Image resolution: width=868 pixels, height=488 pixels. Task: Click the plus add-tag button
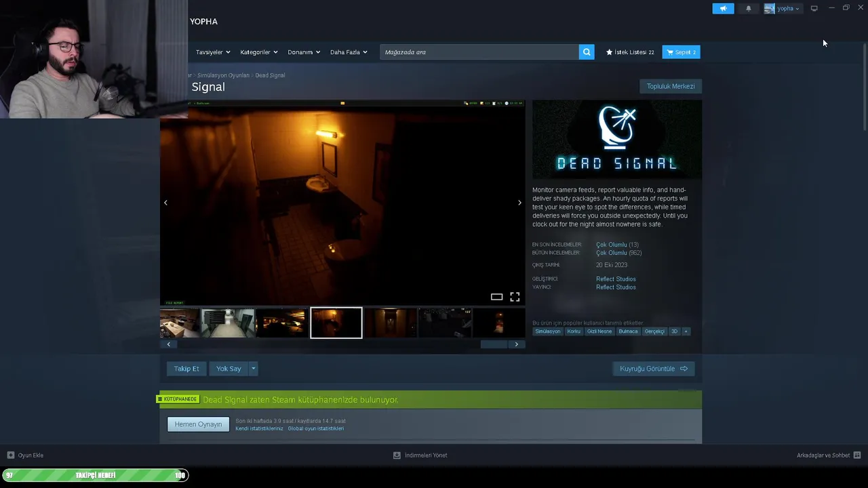(686, 331)
